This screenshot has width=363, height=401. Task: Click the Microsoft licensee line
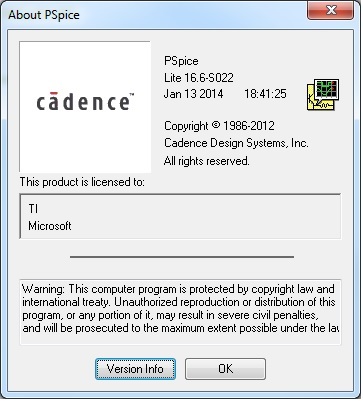point(50,226)
